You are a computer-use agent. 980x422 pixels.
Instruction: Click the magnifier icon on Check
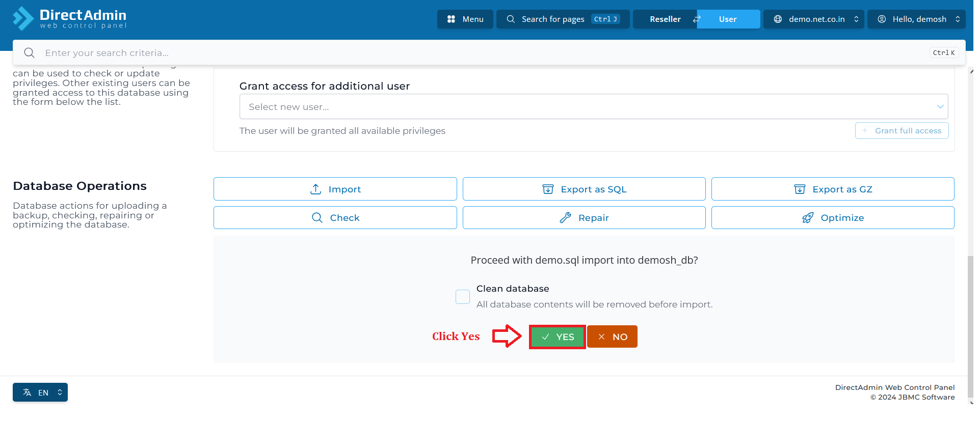(317, 217)
